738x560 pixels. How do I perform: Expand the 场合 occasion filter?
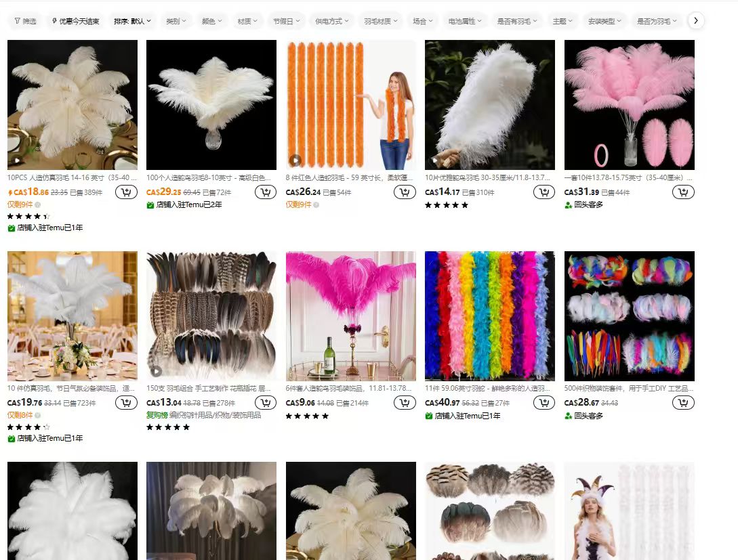coord(423,21)
